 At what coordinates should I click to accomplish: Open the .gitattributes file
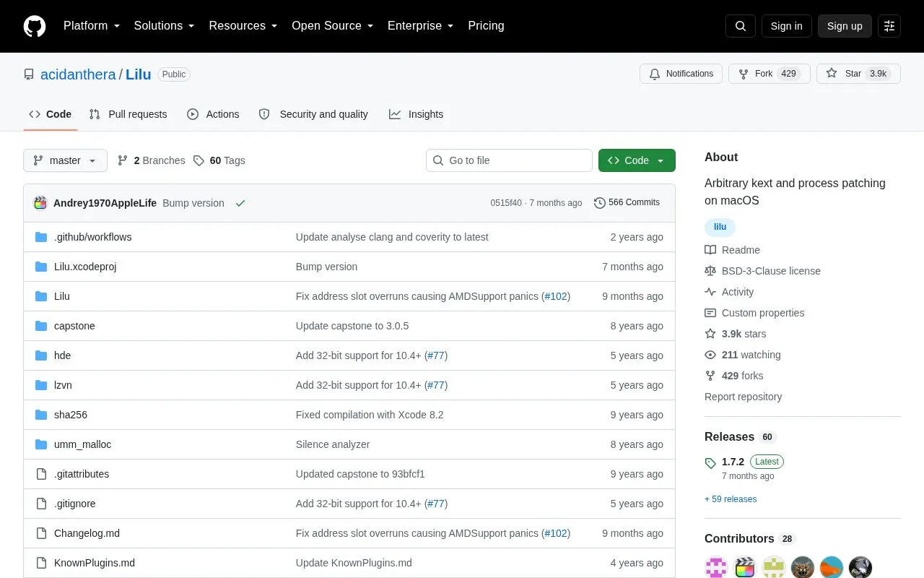tap(82, 474)
